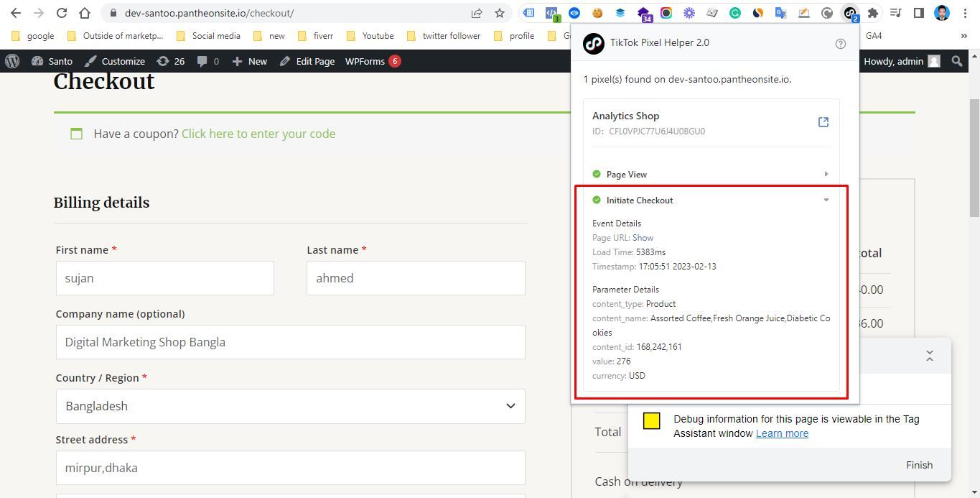Collapse the Tag Assistant debug panel

[x=930, y=356]
